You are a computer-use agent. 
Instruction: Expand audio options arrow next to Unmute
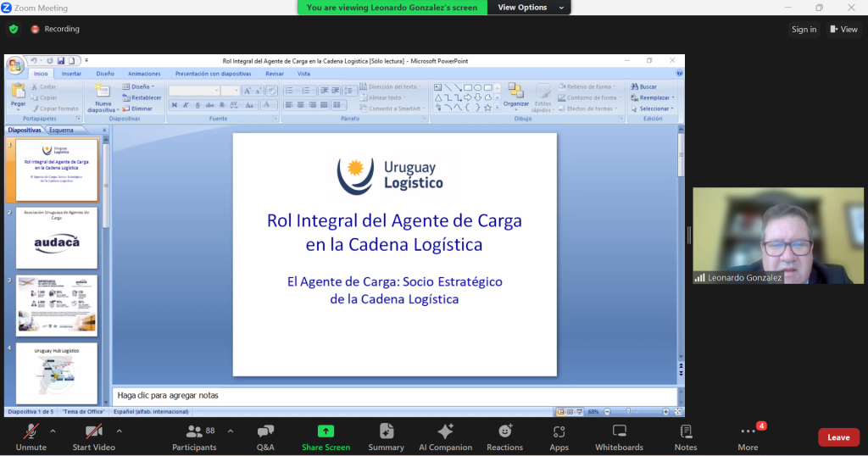(53, 431)
